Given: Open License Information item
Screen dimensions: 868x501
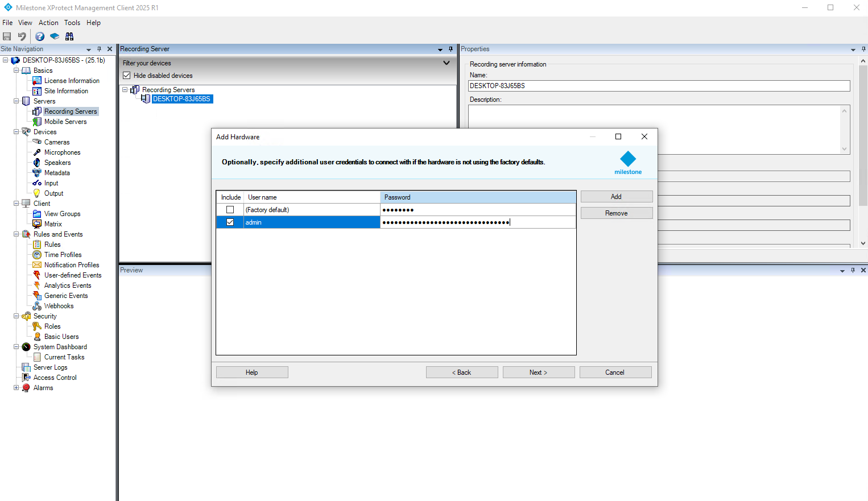Looking at the screenshot, I should [72, 81].
